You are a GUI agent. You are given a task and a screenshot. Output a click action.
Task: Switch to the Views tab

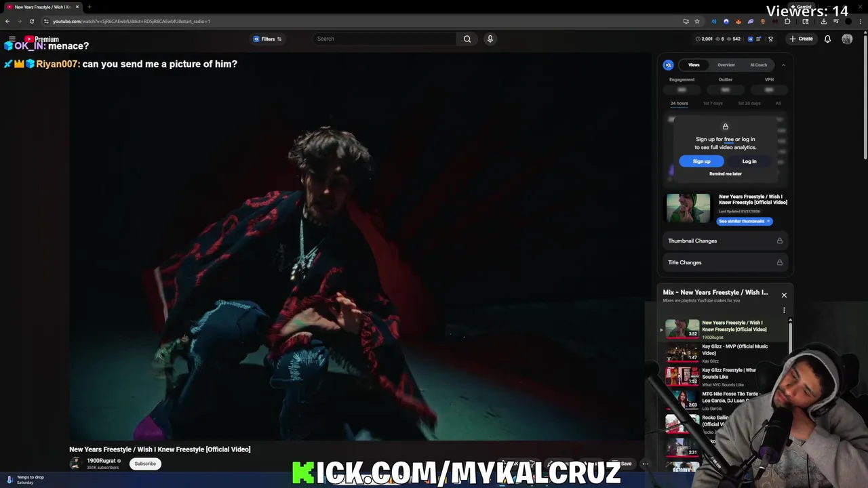pyautogui.click(x=694, y=65)
